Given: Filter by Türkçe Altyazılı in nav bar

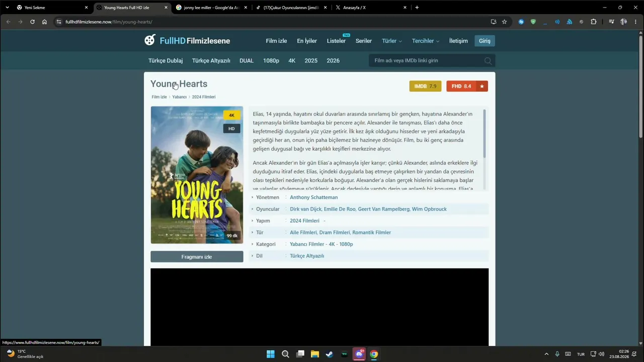Looking at the screenshot, I should [x=211, y=60].
